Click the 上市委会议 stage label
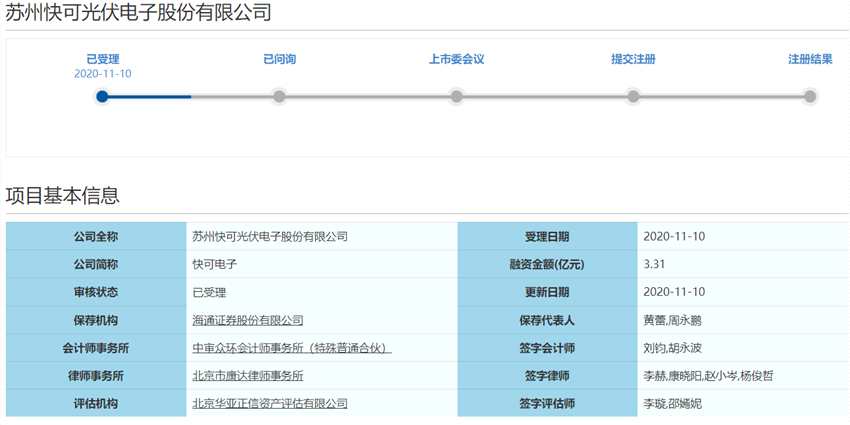The width and height of the screenshot is (850, 425). (x=456, y=59)
